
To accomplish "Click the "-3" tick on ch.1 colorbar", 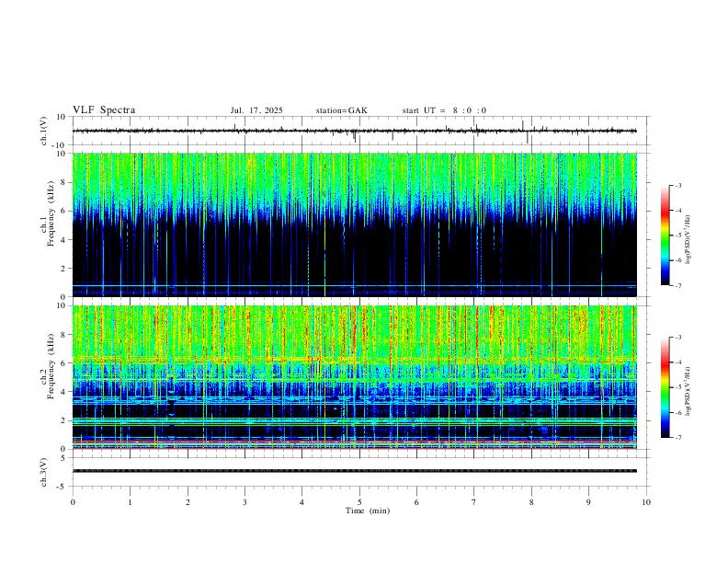I will click(x=678, y=185).
